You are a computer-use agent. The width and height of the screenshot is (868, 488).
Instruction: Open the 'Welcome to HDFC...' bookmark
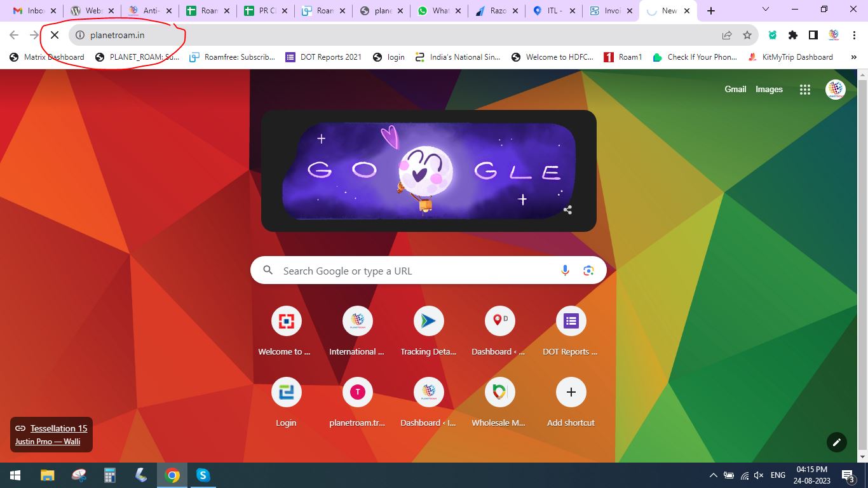[552, 57]
